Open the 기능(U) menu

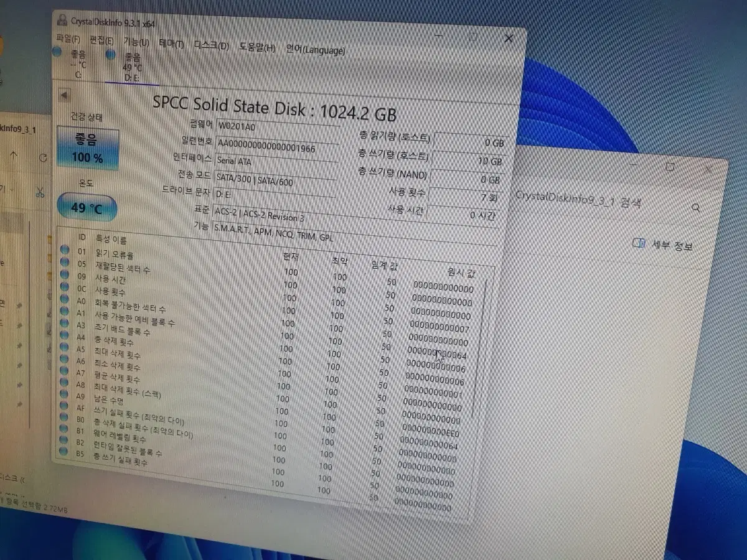coord(136,42)
